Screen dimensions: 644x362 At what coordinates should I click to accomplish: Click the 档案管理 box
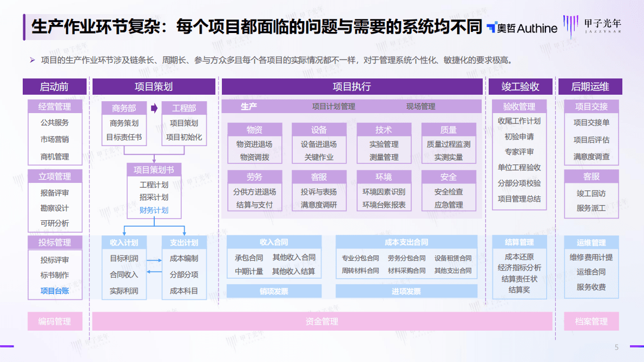tap(591, 321)
